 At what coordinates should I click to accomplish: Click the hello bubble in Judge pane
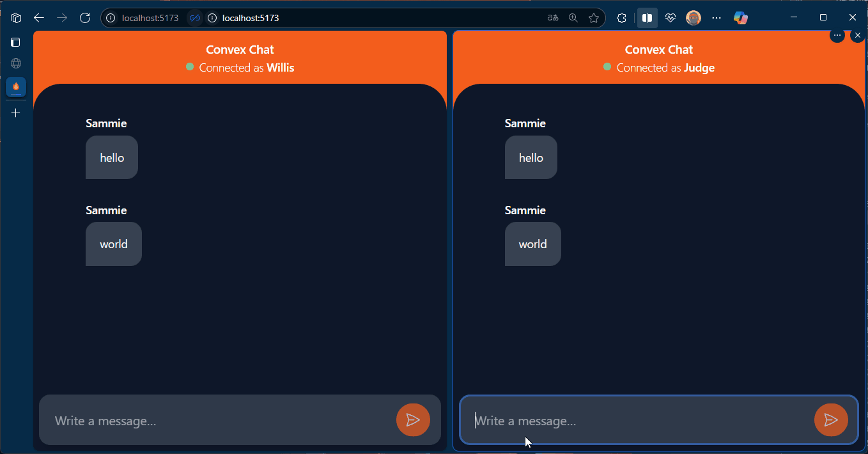[x=531, y=157]
